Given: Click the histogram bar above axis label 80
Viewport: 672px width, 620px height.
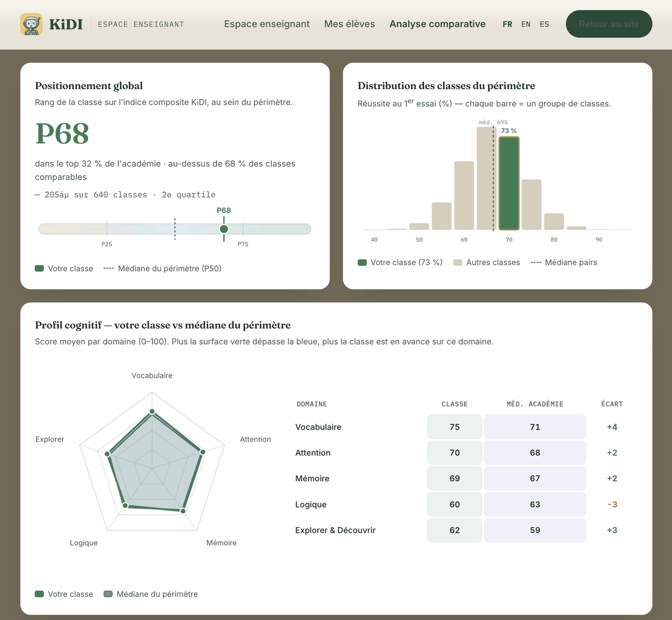Looking at the screenshot, I should point(554,221).
